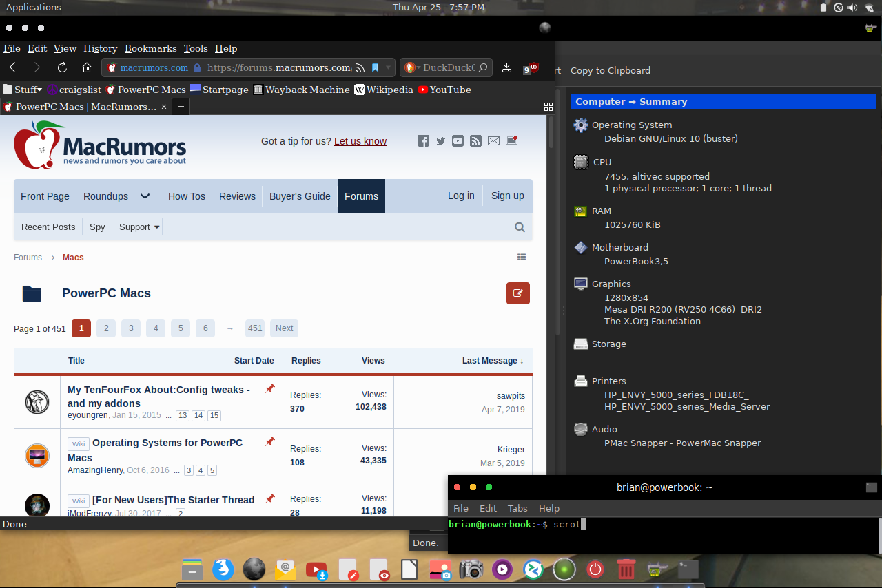This screenshot has height=588, width=882.
Task: Open the craigslist bookmark
Action: pos(74,90)
